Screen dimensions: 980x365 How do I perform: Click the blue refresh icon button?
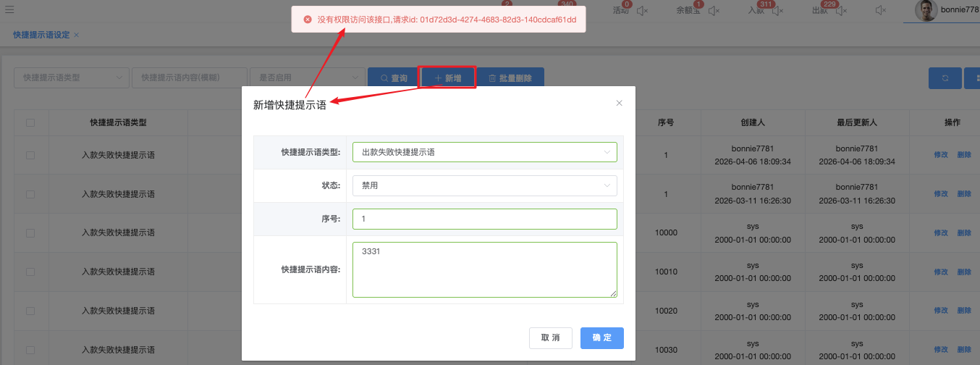(x=945, y=78)
